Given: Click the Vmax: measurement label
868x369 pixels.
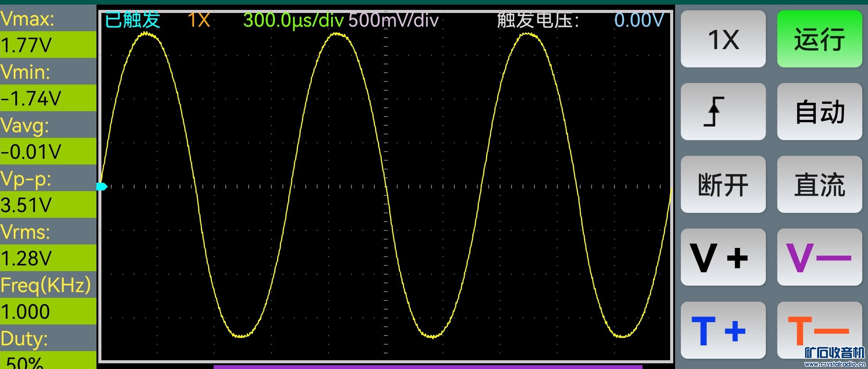Looking at the screenshot, I should coord(27,18).
